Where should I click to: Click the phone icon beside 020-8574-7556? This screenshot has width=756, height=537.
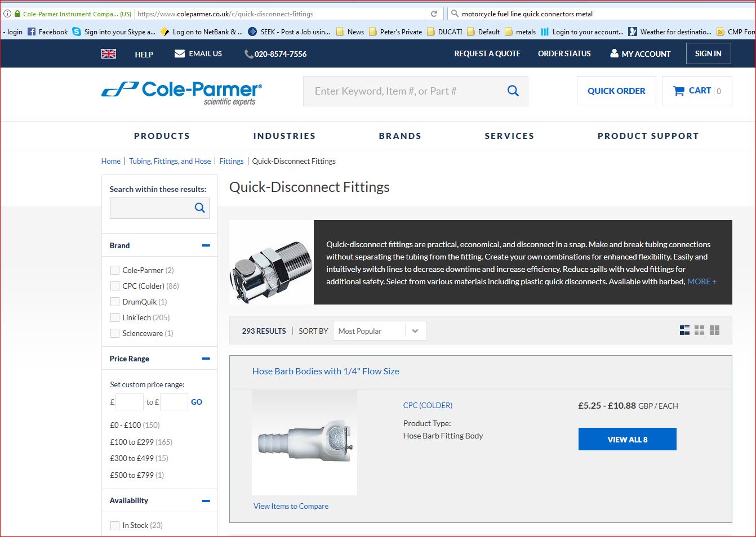coord(248,54)
